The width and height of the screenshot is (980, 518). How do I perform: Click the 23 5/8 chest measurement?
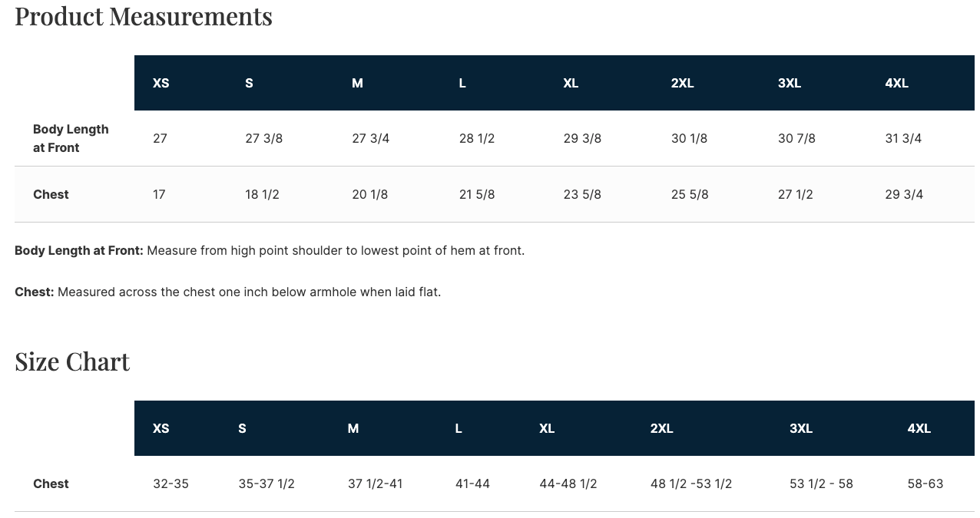(x=582, y=194)
